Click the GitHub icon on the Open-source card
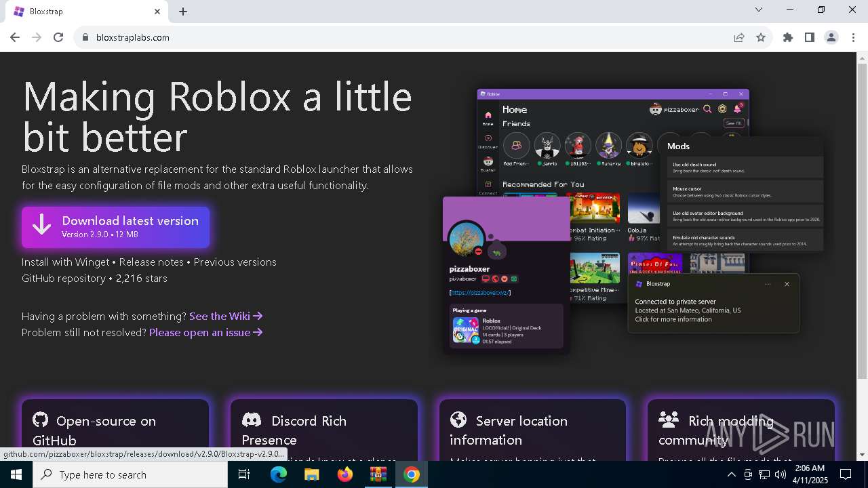This screenshot has width=868, height=488. point(41,420)
